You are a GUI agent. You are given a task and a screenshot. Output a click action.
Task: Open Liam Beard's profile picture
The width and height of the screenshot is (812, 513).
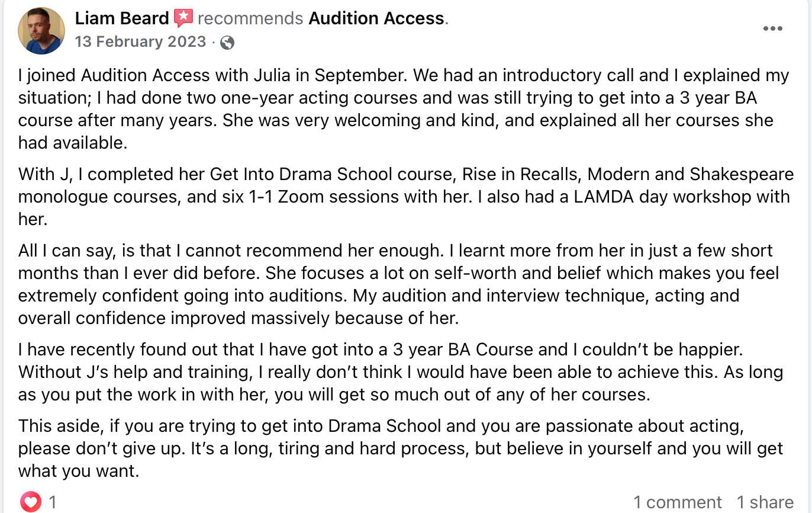point(41,31)
